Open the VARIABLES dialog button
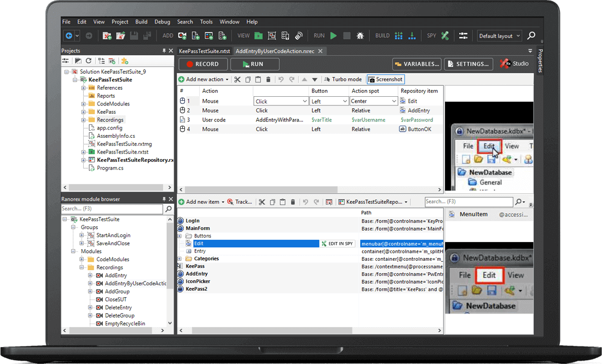This screenshot has width=602, height=364. [x=417, y=64]
